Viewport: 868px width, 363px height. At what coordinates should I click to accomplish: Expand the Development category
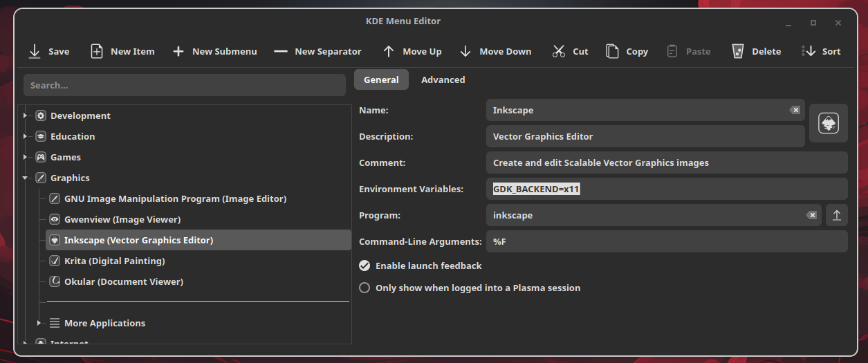[x=25, y=115]
